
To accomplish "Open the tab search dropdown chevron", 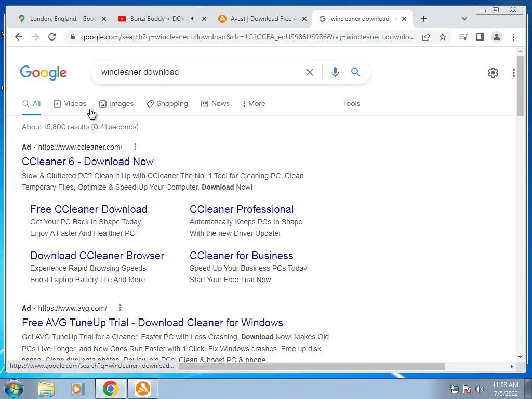I will [464, 19].
